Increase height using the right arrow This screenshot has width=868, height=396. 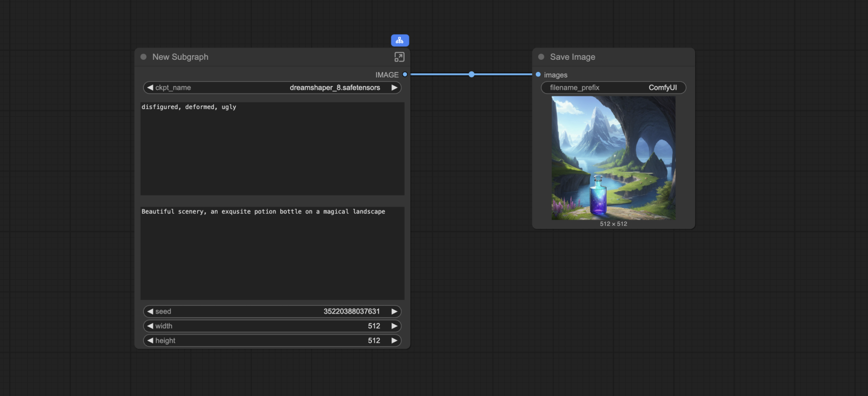[394, 341]
